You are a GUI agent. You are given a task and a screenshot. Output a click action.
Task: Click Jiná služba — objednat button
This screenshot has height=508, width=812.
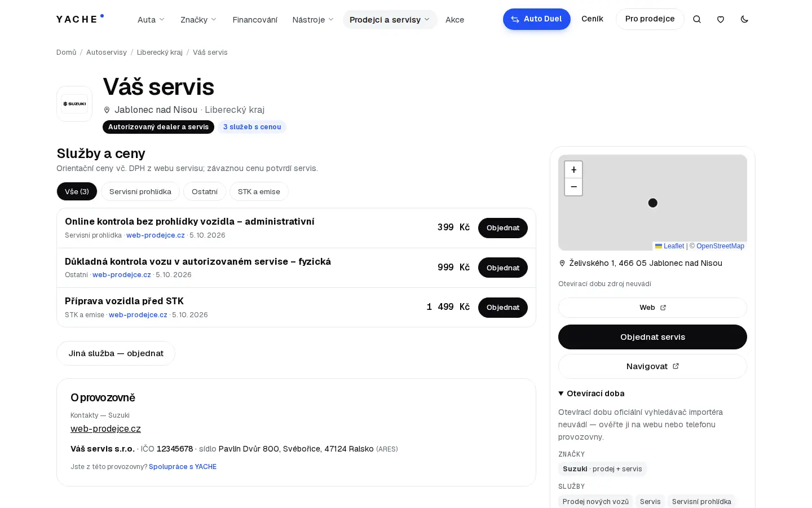[116, 353]
